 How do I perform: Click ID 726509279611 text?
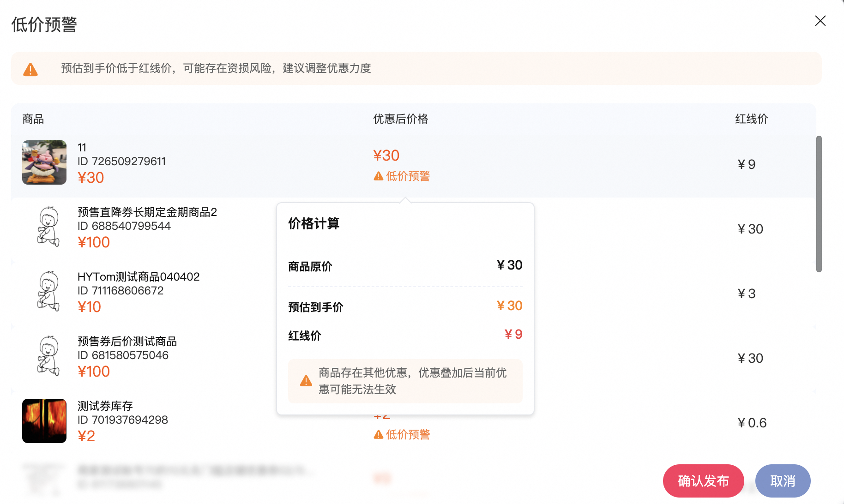[121, 162]
